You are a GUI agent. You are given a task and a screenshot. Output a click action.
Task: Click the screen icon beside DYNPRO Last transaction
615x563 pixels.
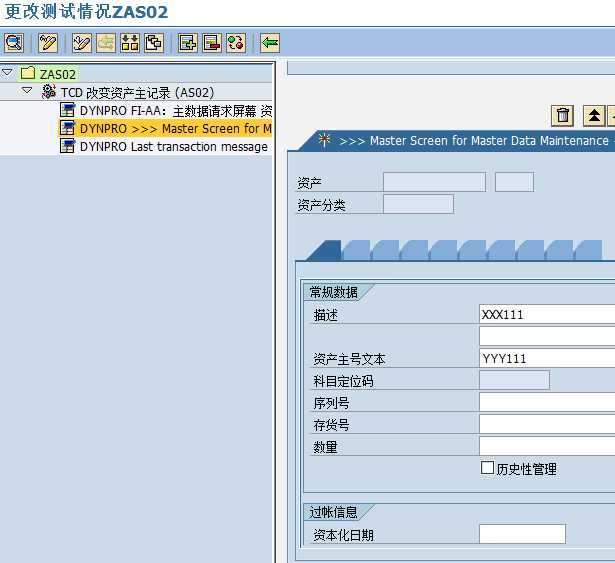(67, 146)
